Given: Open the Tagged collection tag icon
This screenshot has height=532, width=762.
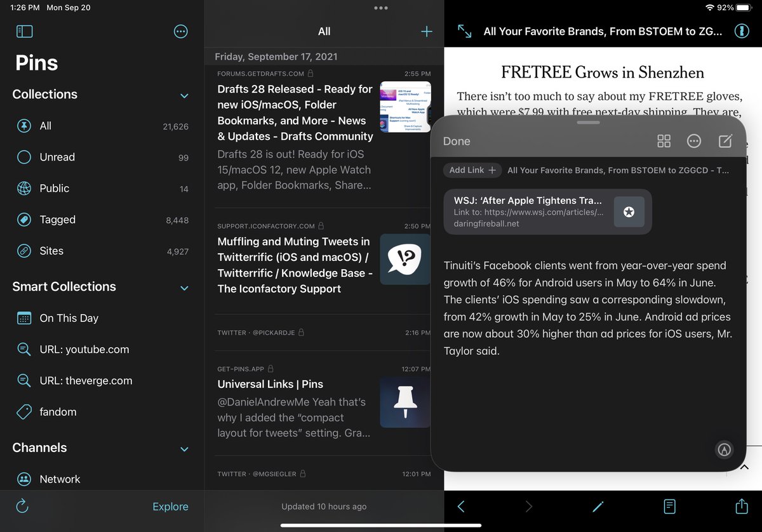Looking at the screenshot, I should 24,220.
